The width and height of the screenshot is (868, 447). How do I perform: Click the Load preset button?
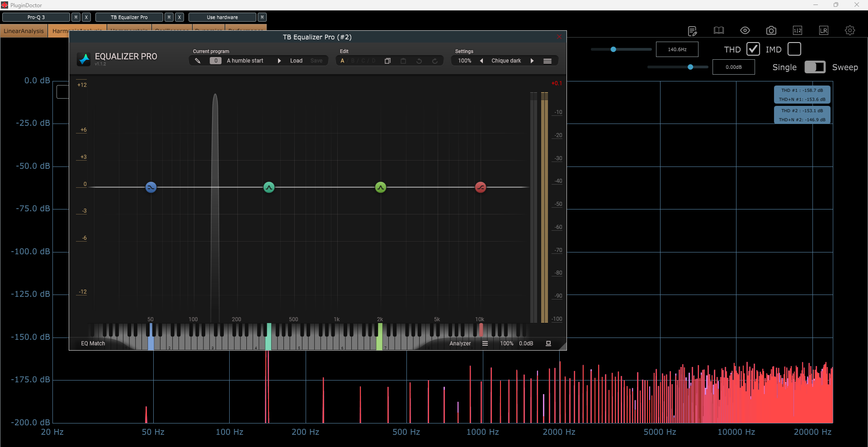tap(296, 61)
